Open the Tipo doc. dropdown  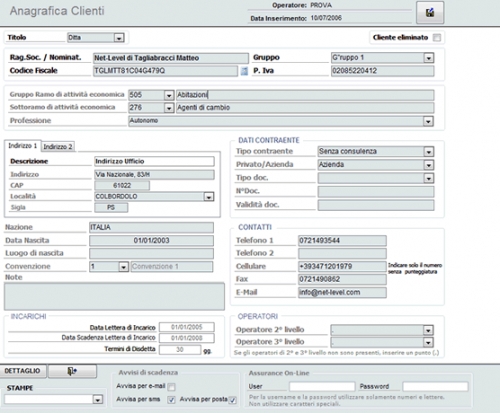pos(429,178)
